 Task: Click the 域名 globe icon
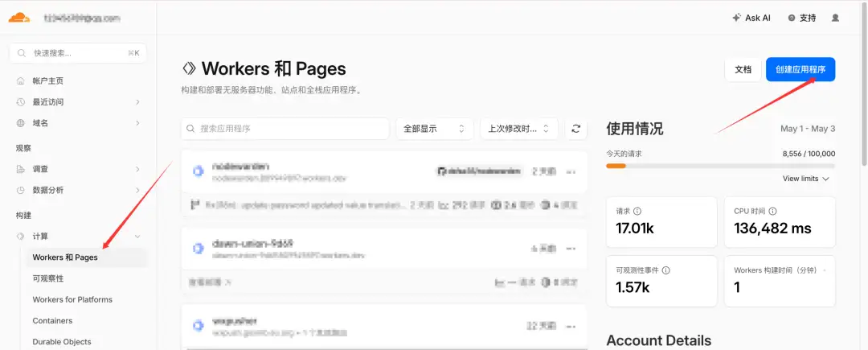coord(21,123)
